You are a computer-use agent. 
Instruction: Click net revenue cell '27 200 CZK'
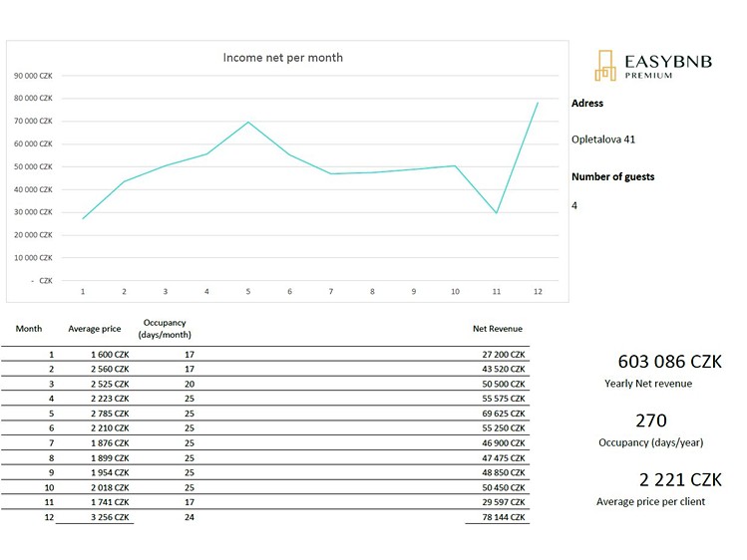point(503,355)
